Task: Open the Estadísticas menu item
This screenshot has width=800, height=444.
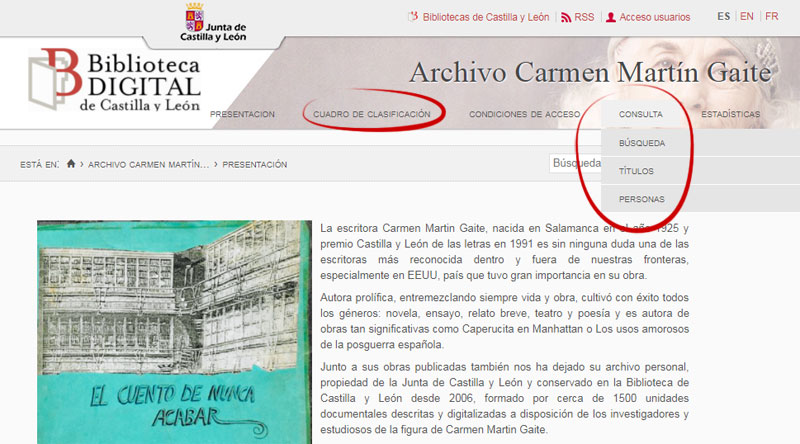Action: tap(731, 114)
